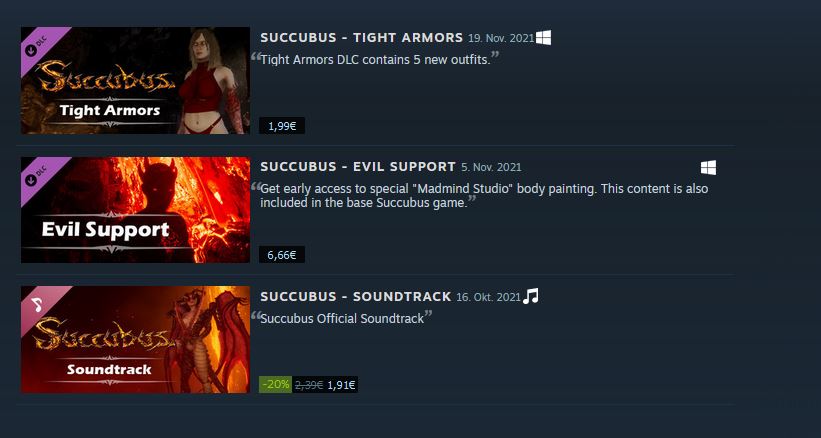Click the DLC badge on Evil Support thumbnail
821x438 pixels.
point(36,173)
